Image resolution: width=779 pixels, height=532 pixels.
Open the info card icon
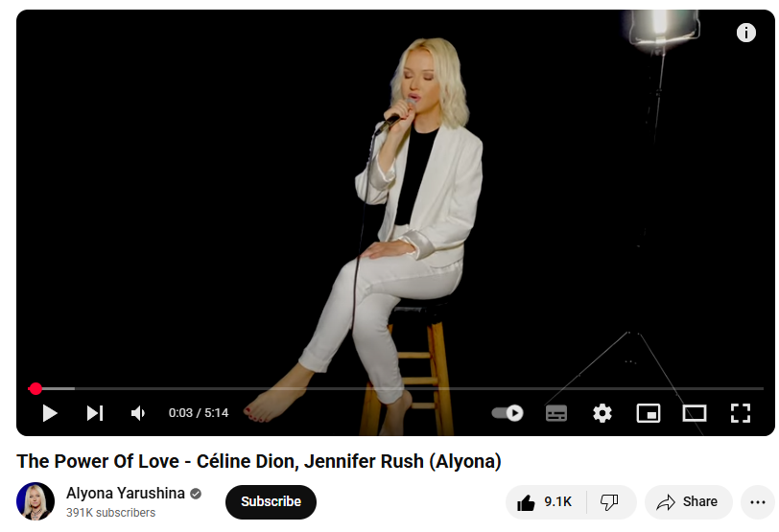point(745,33)
